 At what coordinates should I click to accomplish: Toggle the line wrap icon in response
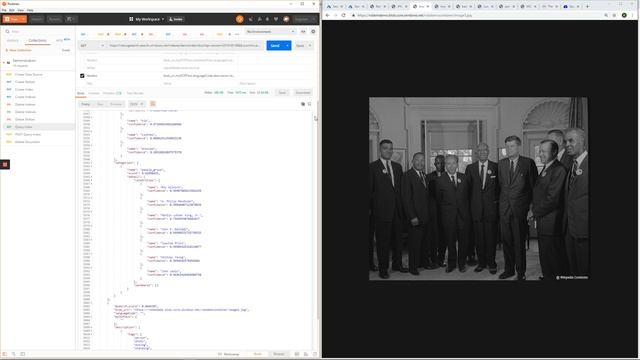tap(153, 104)
